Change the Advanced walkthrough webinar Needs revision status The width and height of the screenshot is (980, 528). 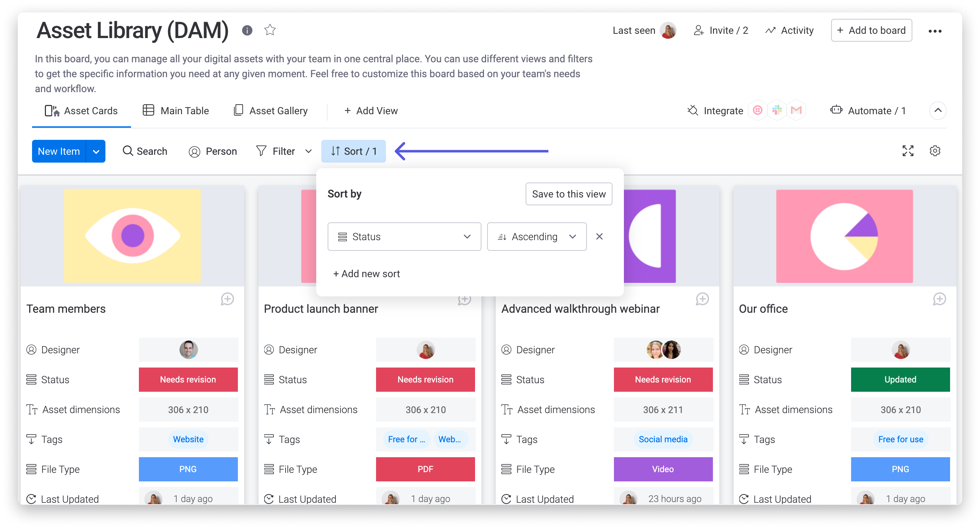[x=663, y=379]
